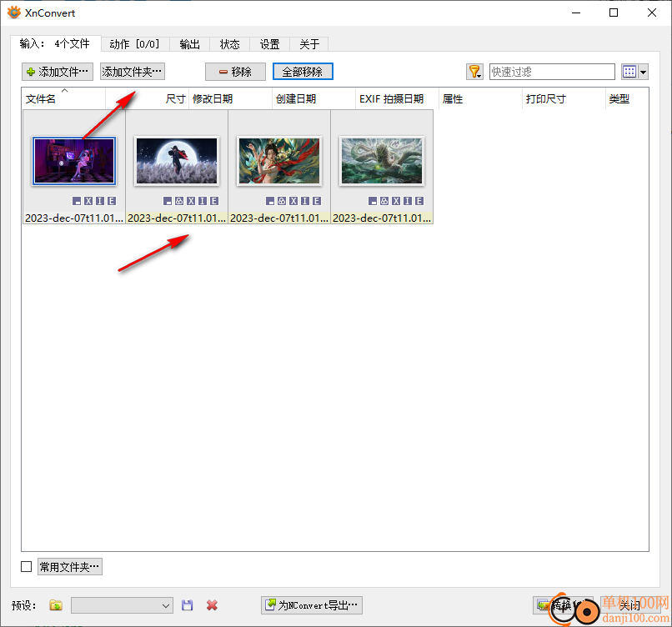Click embedded-thumbnail badge under purple room image

[77, 201]
